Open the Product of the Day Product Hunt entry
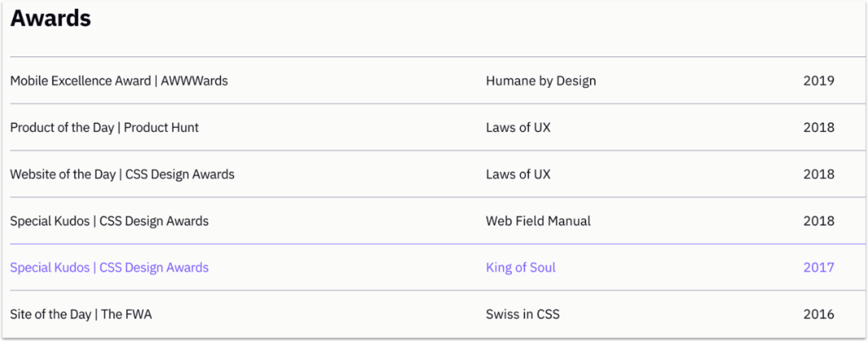Viewport: 868px width, 341px height. (104, 128)
